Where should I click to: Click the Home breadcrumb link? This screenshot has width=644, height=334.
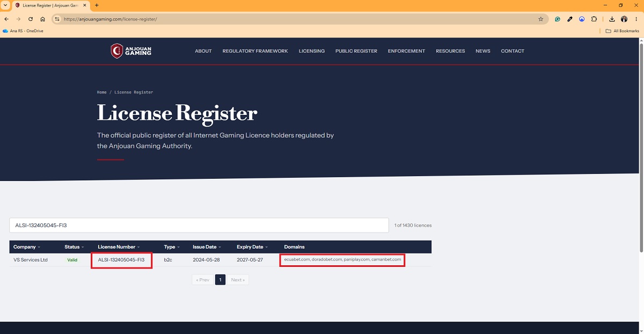tap(102, 92)
